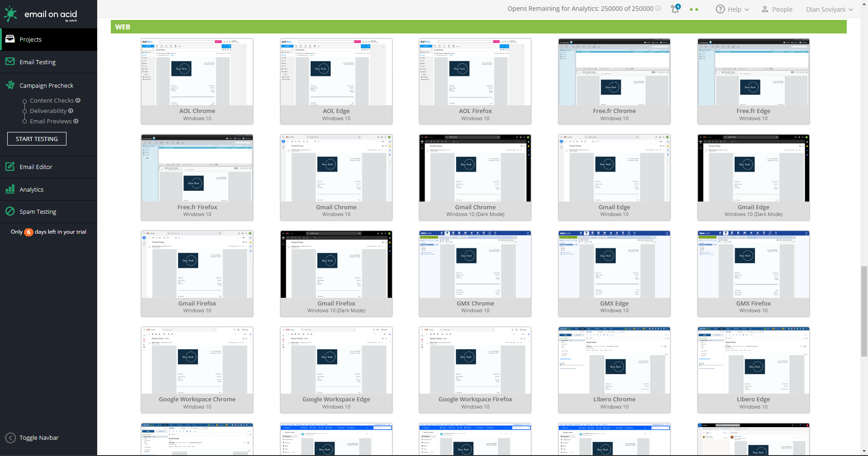This screenshot has width=868, height=456.
Task: Open Spam Testing
Action: pyautogui.click(x=38, y=212)
